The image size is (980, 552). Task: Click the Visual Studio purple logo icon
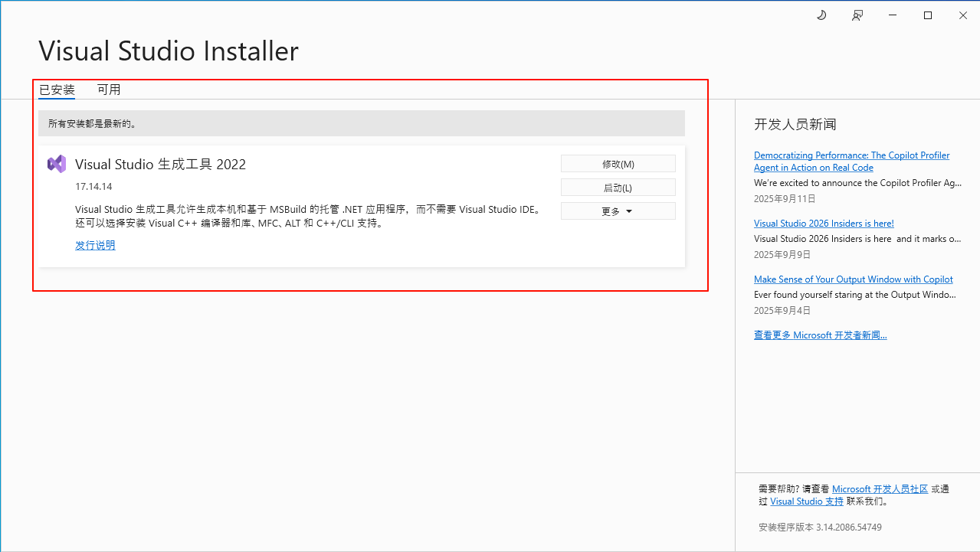57,164
